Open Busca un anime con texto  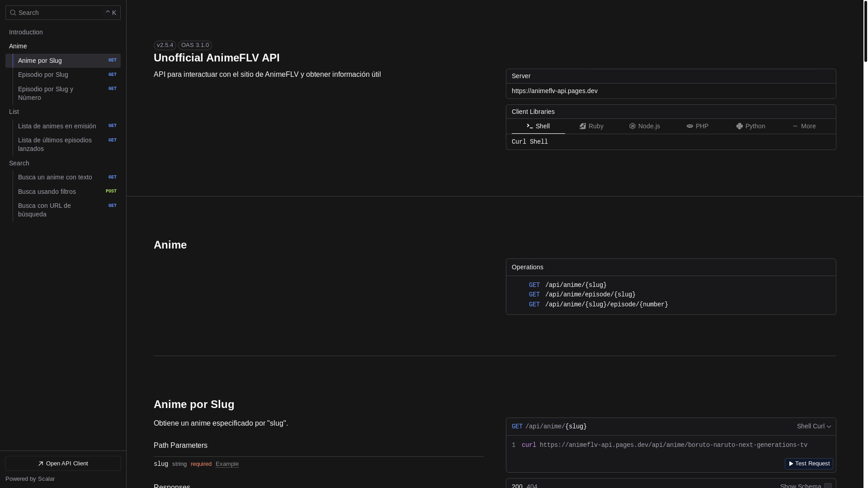pos(63,177)
